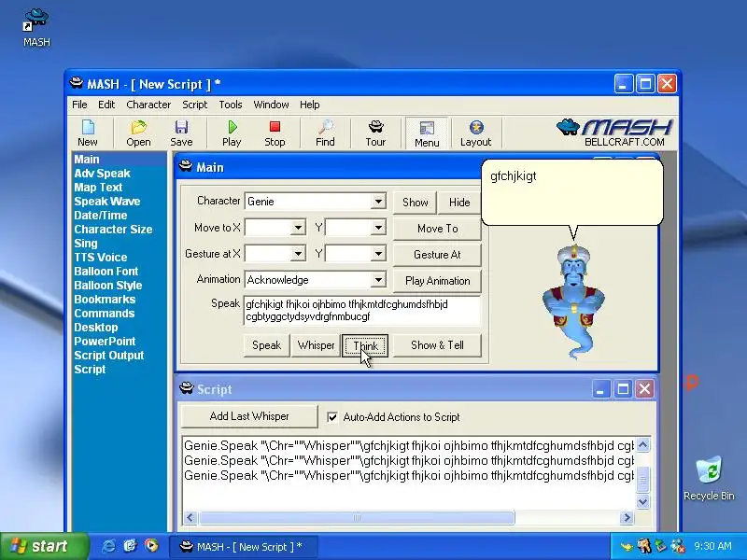
Task: Expand the Move to X dropdown
Action: point(298,228)
